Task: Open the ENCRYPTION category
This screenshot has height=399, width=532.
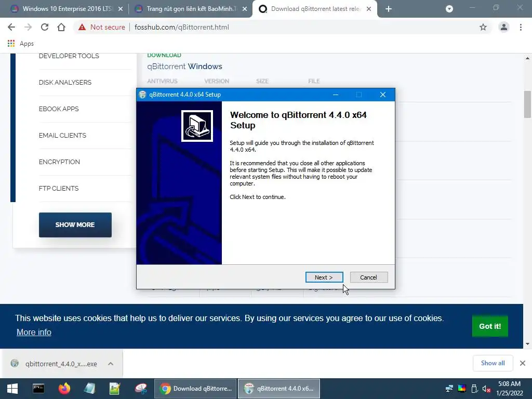Action: [59, 162]
